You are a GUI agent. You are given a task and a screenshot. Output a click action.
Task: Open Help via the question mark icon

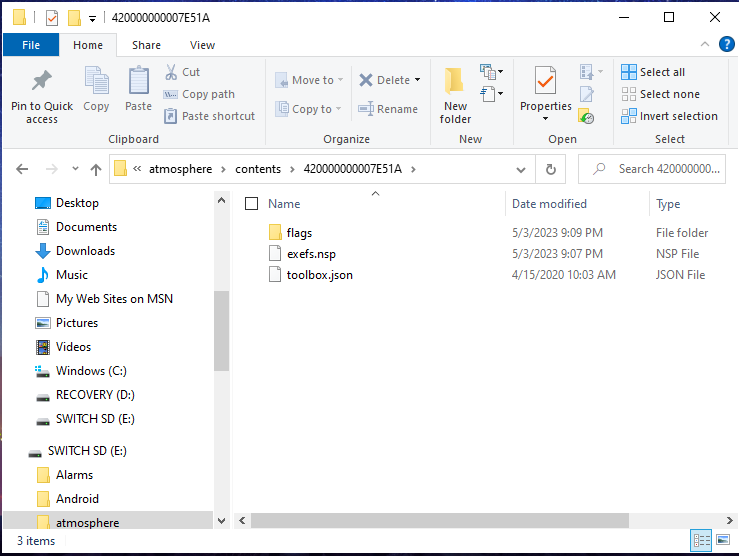726,44
